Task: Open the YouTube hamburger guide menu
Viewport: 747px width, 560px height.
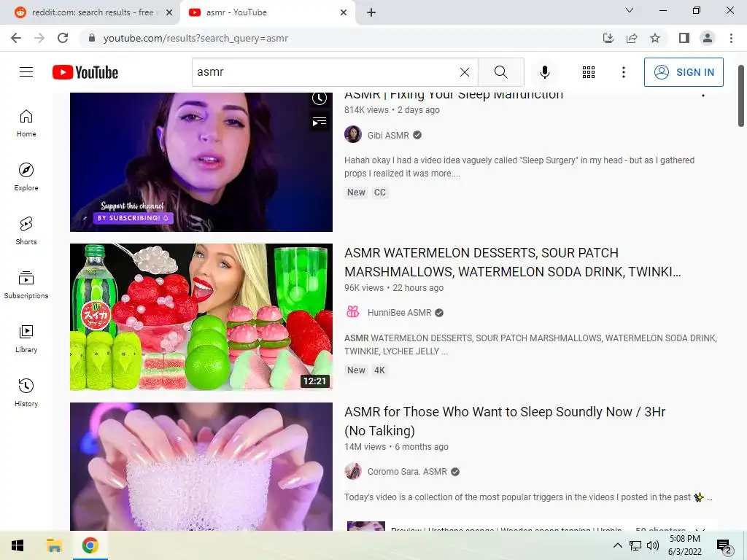Action: pos(26,72)
